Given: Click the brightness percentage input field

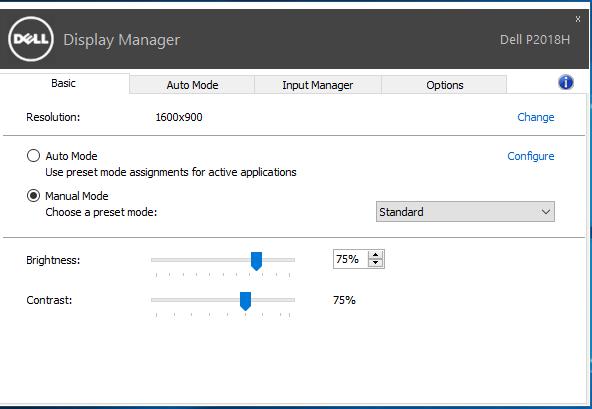Looking at the screenshot, I should (x=350, y=259).
